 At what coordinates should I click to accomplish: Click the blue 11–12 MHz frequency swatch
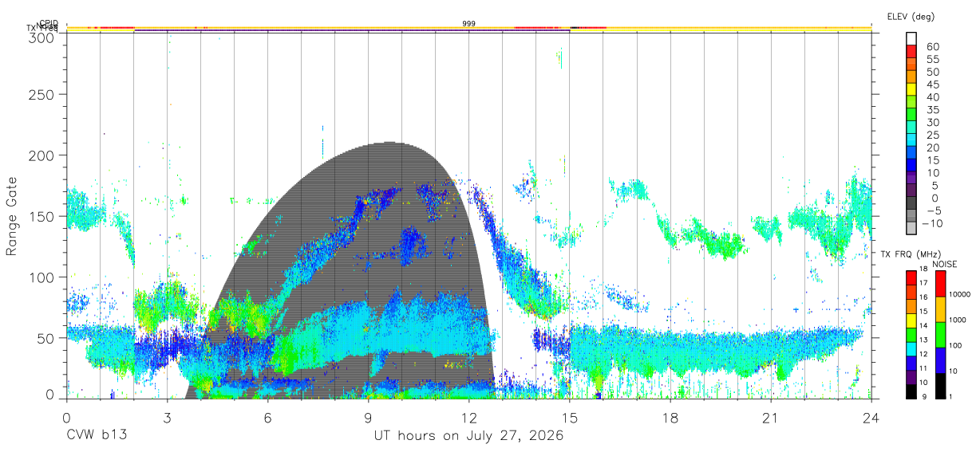[912, 362]
